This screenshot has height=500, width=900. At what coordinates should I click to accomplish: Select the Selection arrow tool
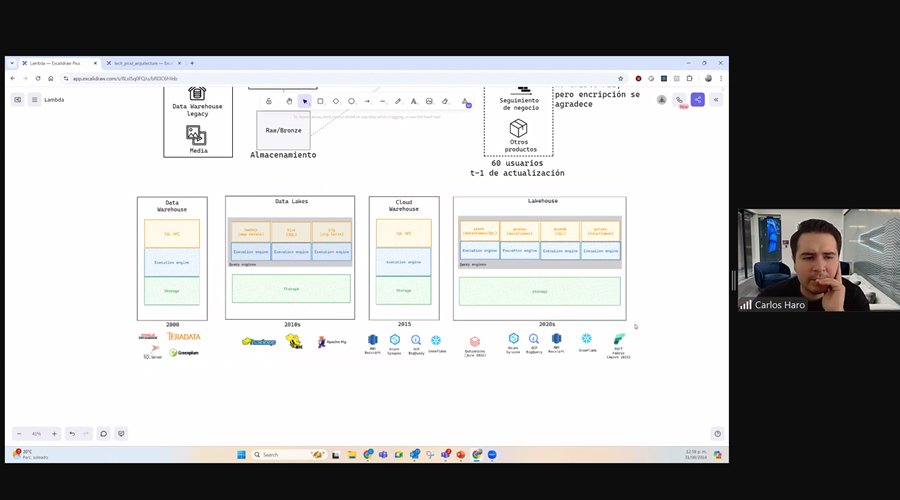coord(305,101)
